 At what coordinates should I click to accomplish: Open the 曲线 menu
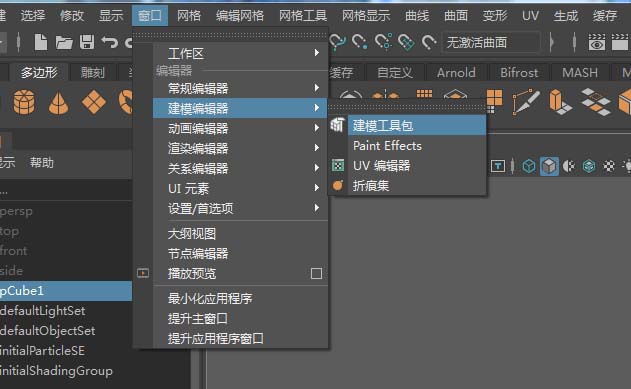417,15
